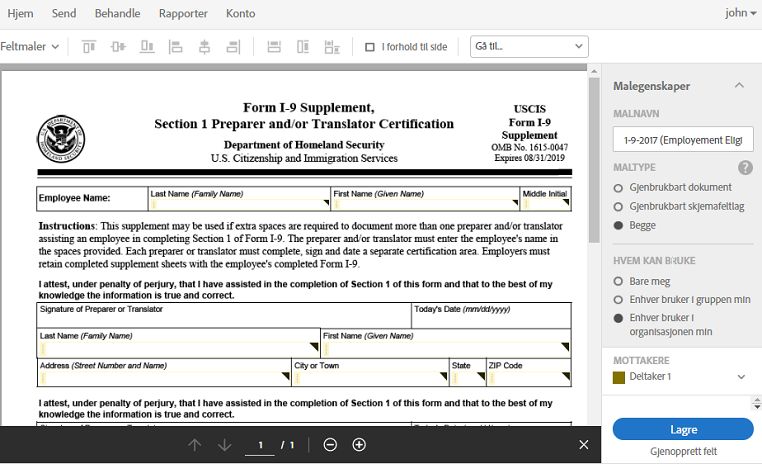The height and width of the screenshot is (464, 762).
Task: Click the 'Signature of Preparer or Translator' box
Action: click(224, 315)
